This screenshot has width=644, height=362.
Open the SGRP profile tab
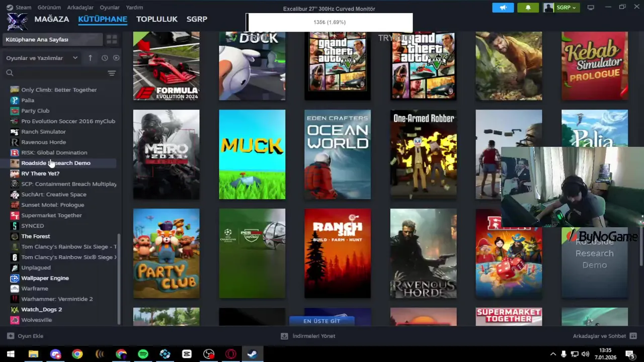197,19
